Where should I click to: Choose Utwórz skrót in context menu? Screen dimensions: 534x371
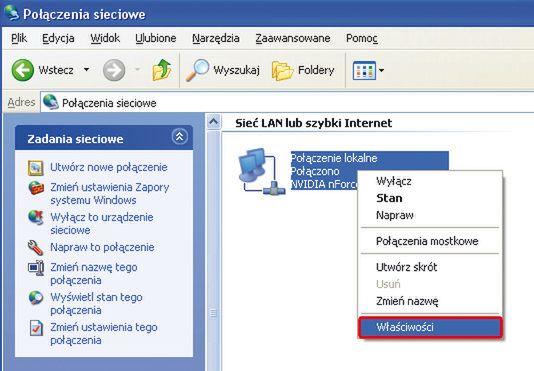(430, 267)
